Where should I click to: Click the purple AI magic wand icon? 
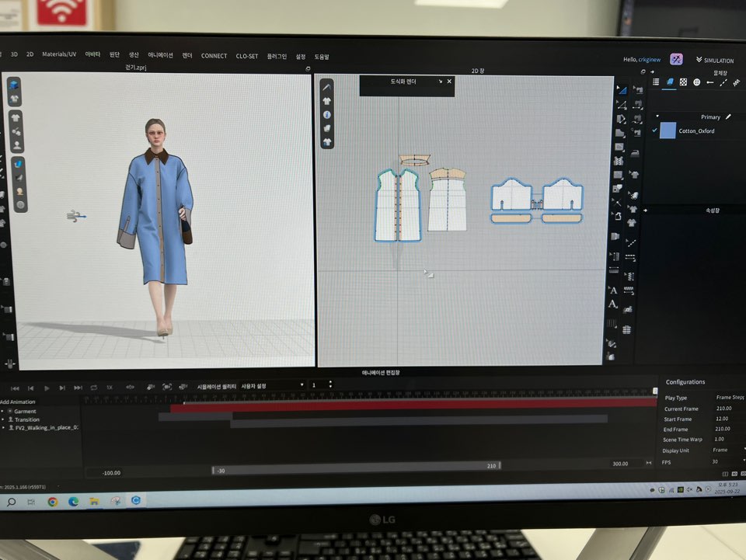click(677, 59)
